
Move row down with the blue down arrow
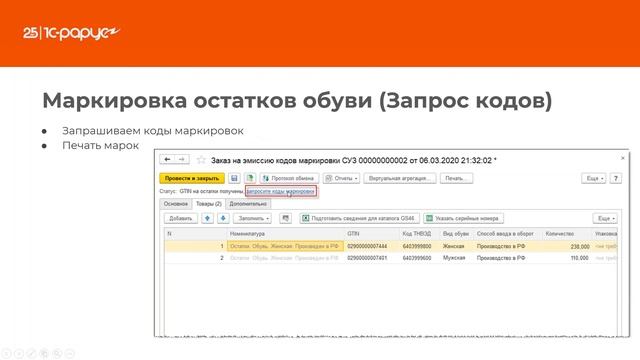(x=223, y=218)
